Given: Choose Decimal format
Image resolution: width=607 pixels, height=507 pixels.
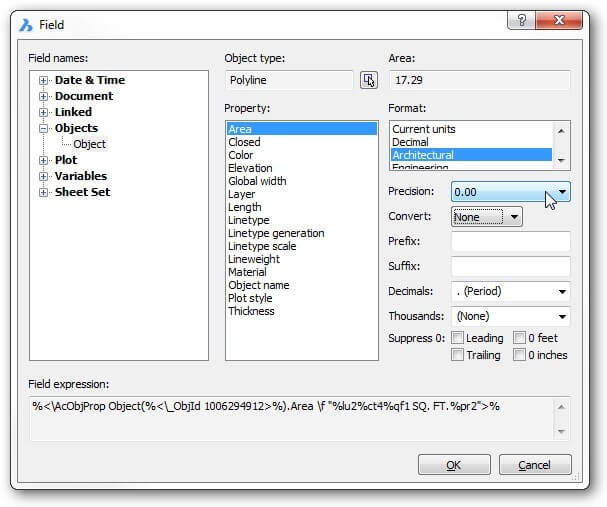Looking at the screenshot, I should coord(471,142).
